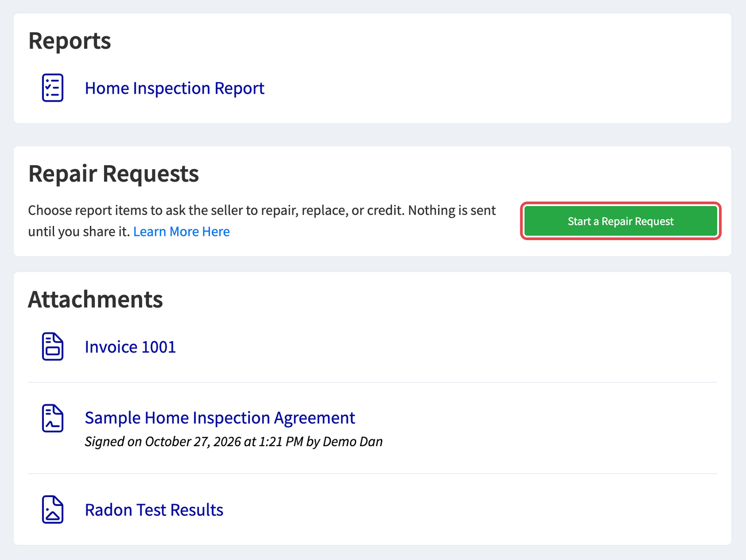Follow the Learn More Here link
This screenshot has width=746, height=560.
point(181,232)
